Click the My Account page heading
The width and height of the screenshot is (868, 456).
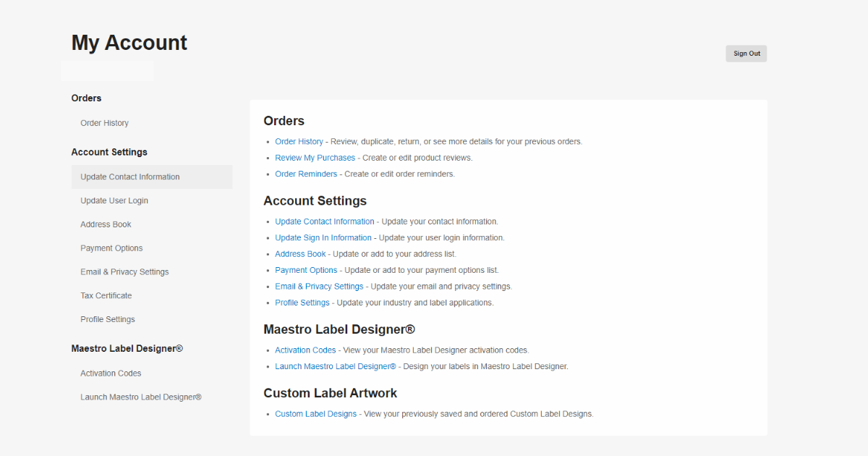point(129,42)
